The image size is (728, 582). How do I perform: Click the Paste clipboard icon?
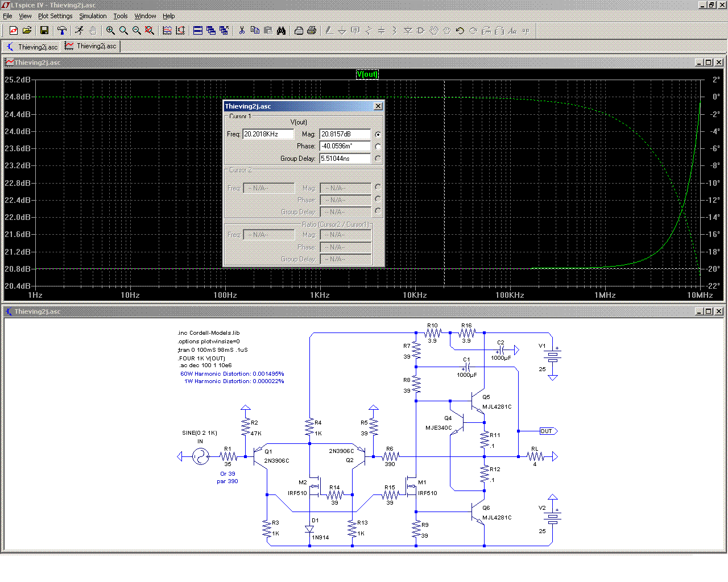click(x=268, y=31)
